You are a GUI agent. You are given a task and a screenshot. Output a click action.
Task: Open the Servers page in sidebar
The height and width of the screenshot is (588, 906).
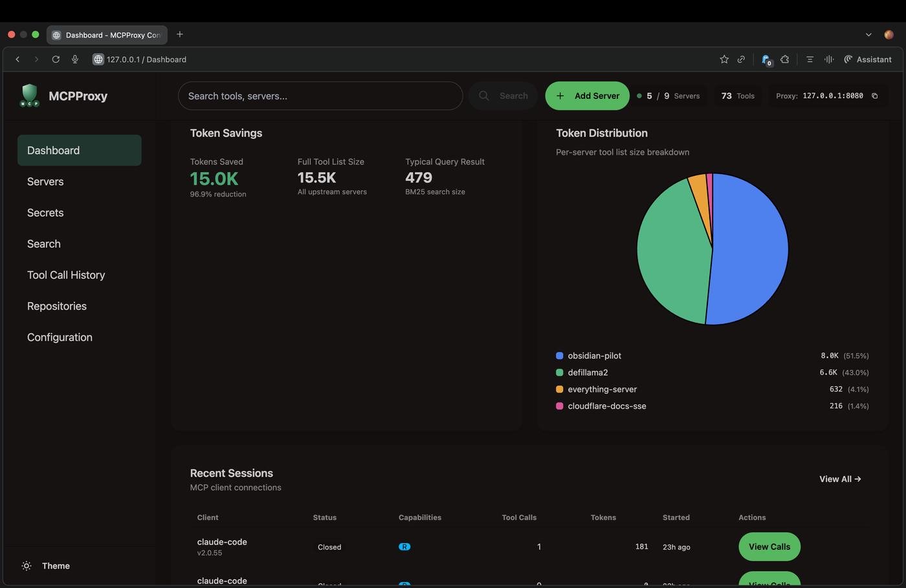[x=45, y=182]
